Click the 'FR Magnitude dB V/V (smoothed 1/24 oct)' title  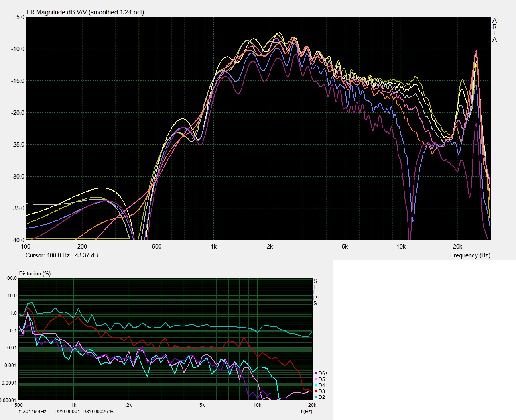[85, 12]
